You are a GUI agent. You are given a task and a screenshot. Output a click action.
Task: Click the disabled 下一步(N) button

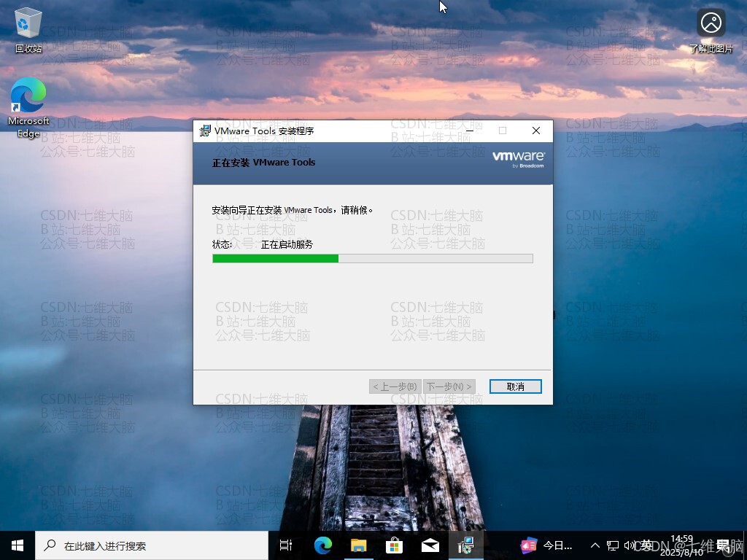449,386
